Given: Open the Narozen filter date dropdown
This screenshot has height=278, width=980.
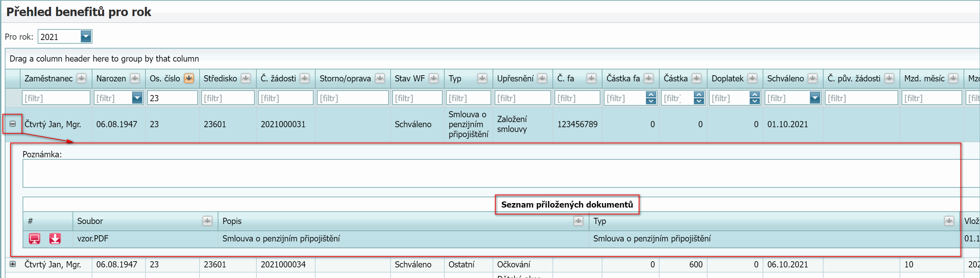Looking at the screenshot, I should pos(137,98).
